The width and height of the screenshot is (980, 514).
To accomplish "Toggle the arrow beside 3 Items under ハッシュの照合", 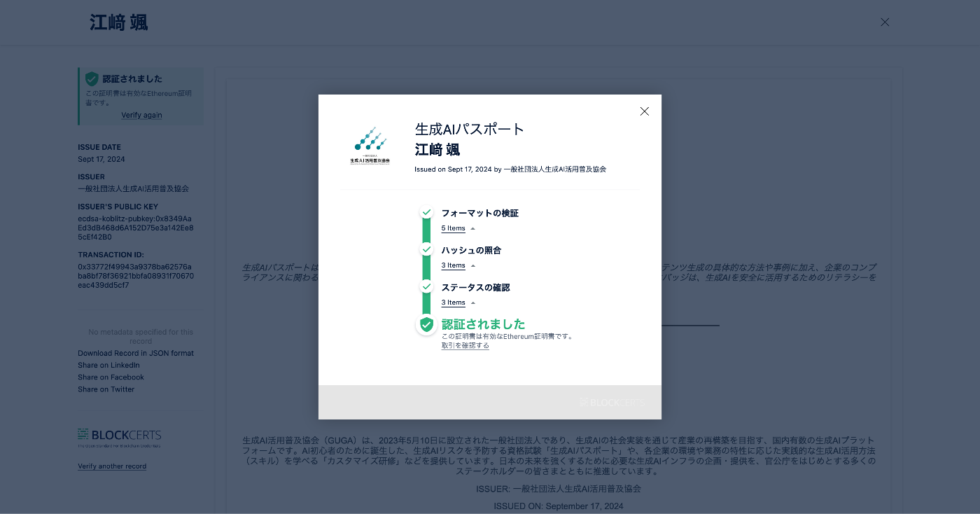I will [x=473, y=266].
